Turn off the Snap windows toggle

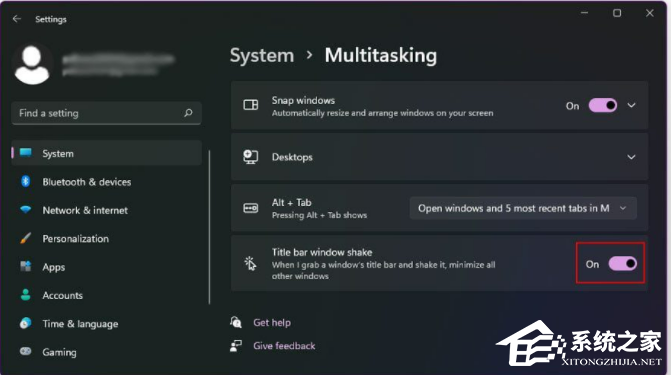pyautogui.click(x=603, y=105)
